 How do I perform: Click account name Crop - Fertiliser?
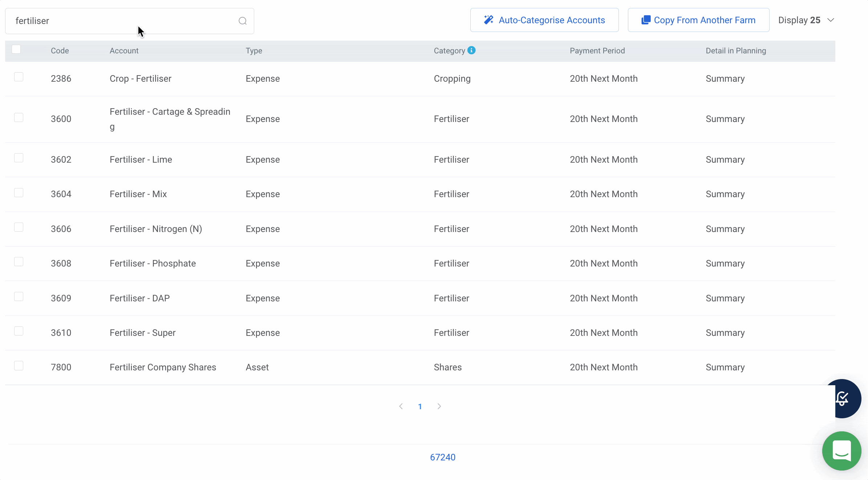click(x=141, y=79)
